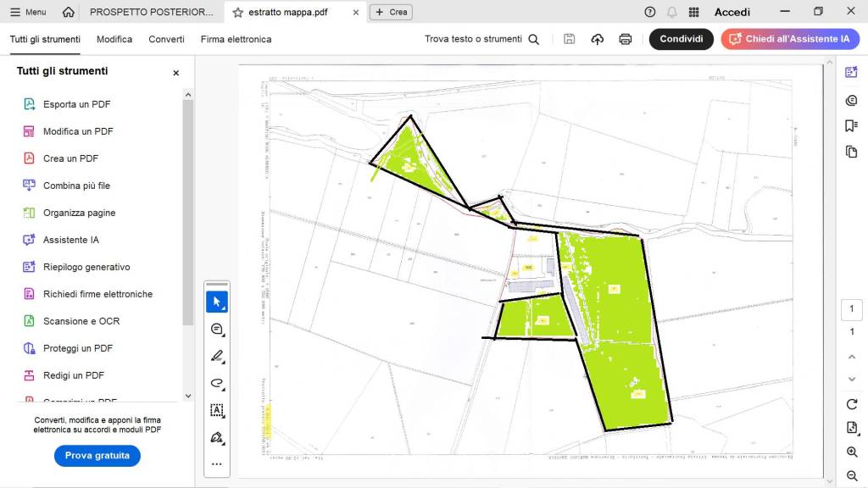Activate the text box selection tool
This screenshot has width=868, height=488.
pos(217,410)
